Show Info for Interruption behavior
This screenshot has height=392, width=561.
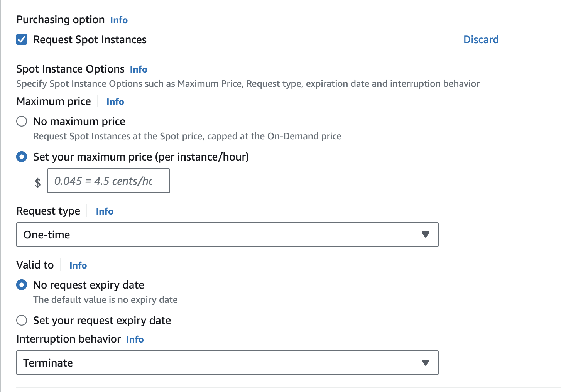(x=135, y=340)
